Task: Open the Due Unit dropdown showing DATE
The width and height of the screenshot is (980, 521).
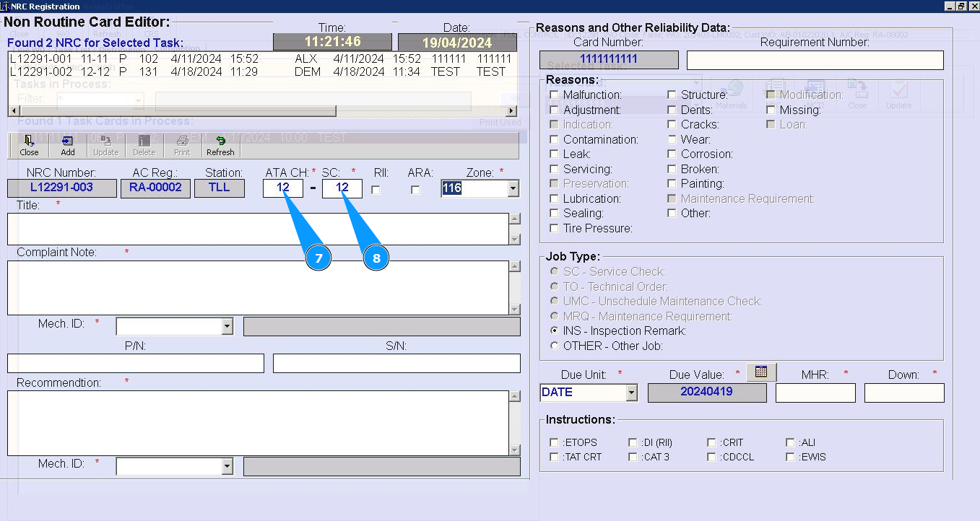Action: coord(632,393)
